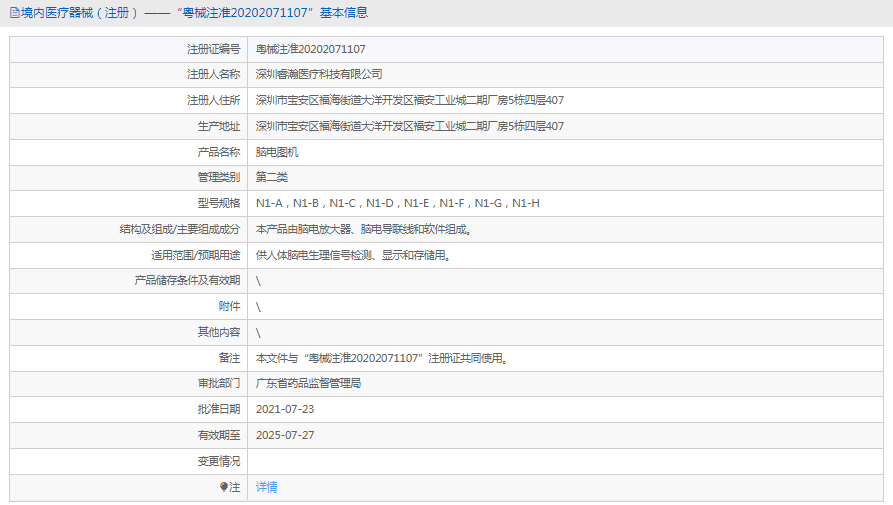Click the 适用范围/预期用途 label
The width and height of the screenshot is (893, 505).
(195, 255)
